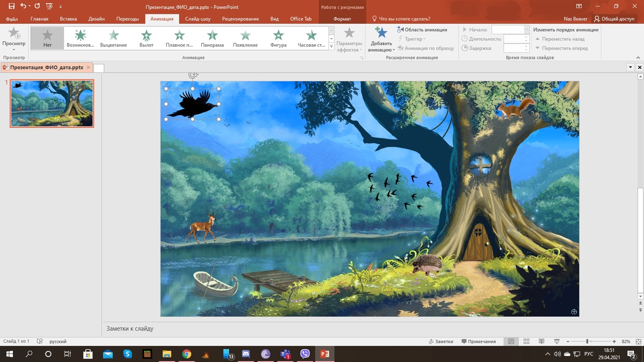This screenshot has height=362, width=644.
Task: Click the Задержка delay field
Action: pos(516,48)
